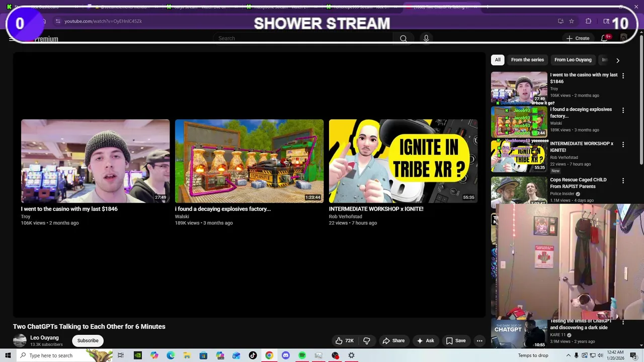Click the YouTube address bar URL
Image resolution: width=644 pixels, height=362 pixels.
pos(103,21)
